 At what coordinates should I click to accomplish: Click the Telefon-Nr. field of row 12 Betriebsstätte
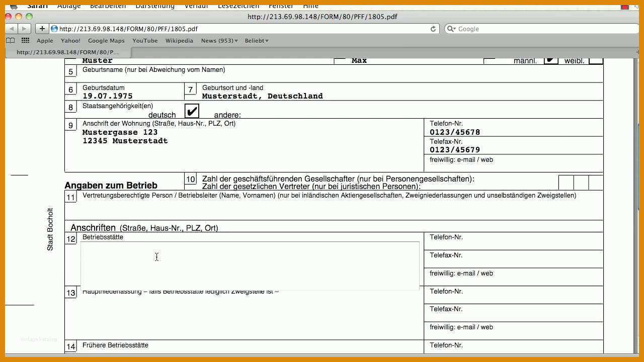click(x=513, y=241)
